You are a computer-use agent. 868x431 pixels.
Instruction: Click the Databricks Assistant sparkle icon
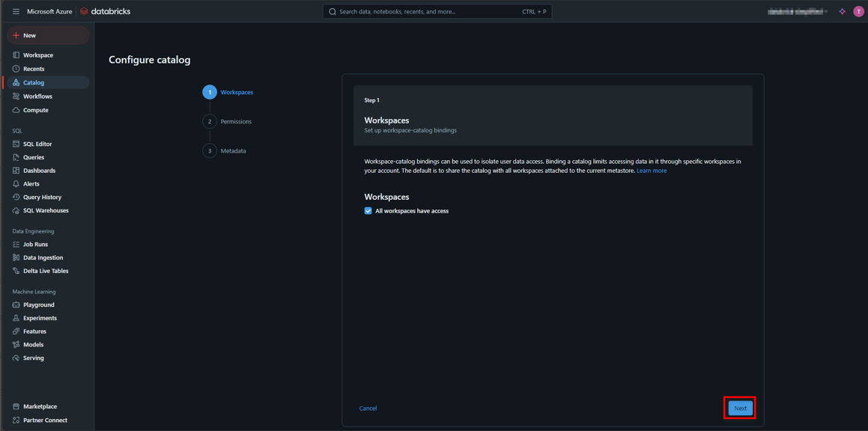842,12
